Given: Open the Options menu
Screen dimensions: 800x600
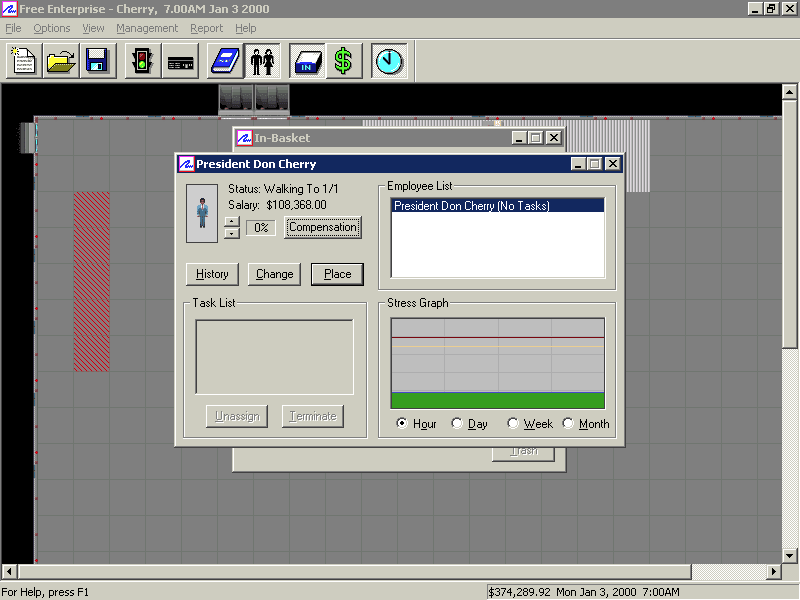Looking at the screenshot, I should pos(52,28).
